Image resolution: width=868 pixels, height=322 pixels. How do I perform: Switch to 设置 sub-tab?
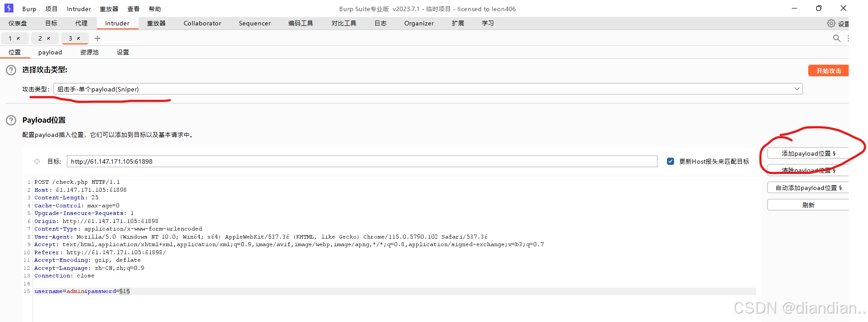123,52
